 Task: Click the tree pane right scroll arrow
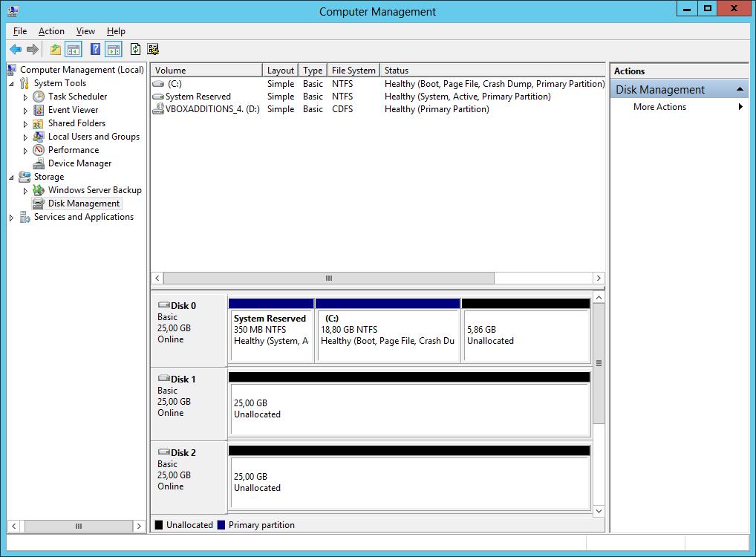(139, 526)
